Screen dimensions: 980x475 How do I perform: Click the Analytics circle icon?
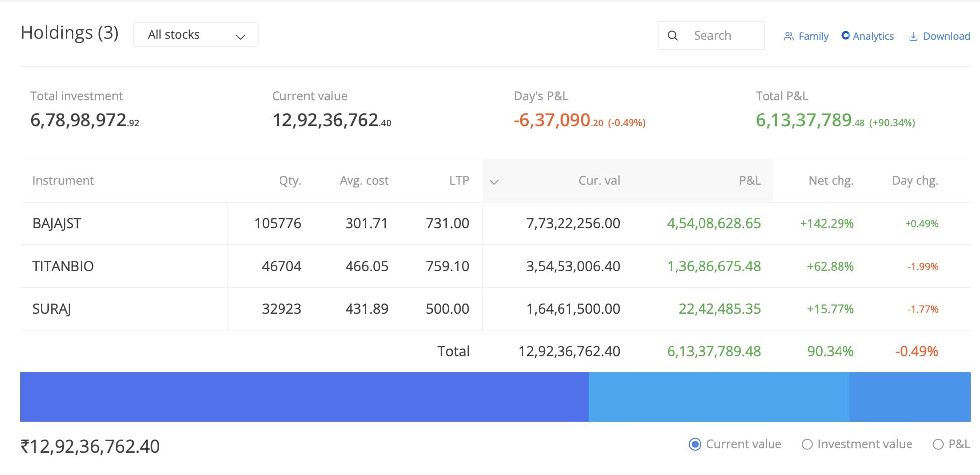[845, 36]
